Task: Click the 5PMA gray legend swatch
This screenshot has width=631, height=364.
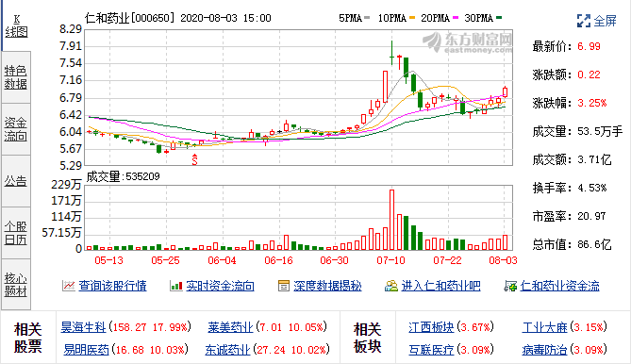Action: tap(367, 18)
